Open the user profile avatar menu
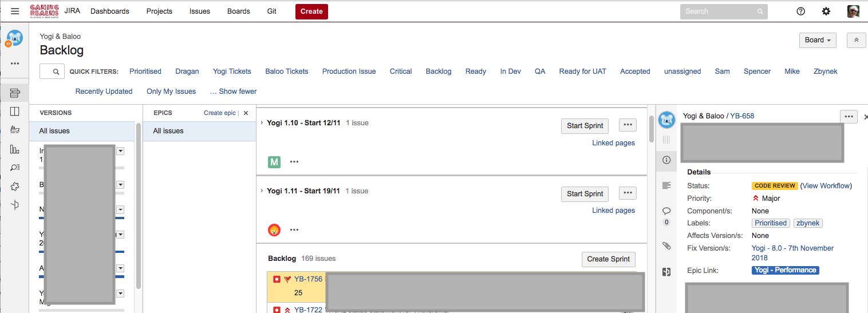The width and height of the screenshot is (868, 313). pyautogui.click(x=853, y=11)
